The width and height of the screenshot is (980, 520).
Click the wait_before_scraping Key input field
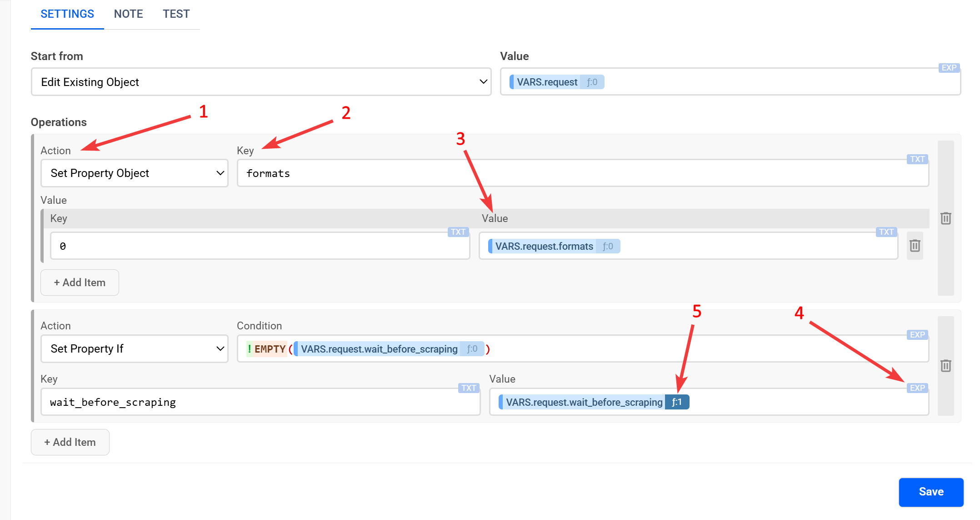[x=259, y=402]
